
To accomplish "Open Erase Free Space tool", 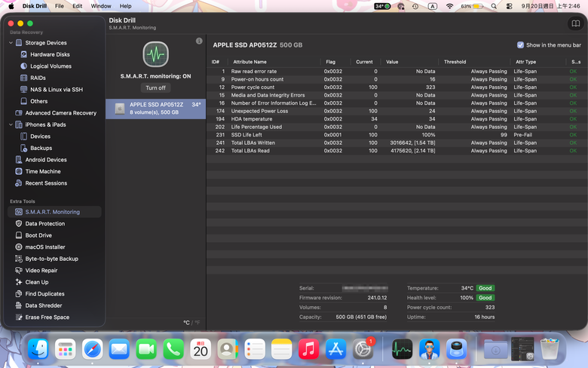I will click(47, 317).
